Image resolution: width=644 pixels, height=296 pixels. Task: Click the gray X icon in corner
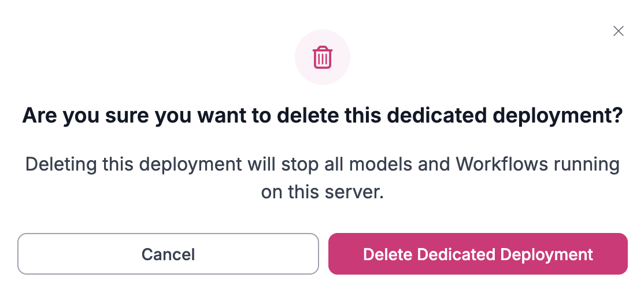point(618,31)
